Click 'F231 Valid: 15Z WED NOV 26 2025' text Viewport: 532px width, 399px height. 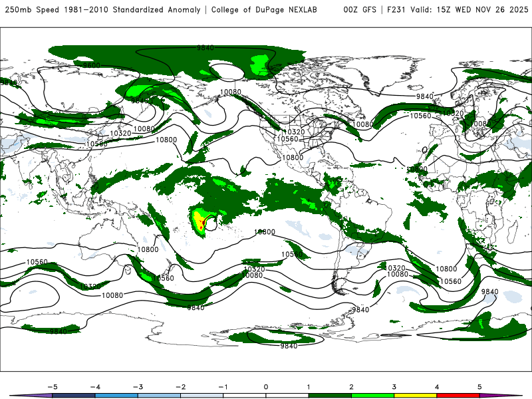[458, 9]
